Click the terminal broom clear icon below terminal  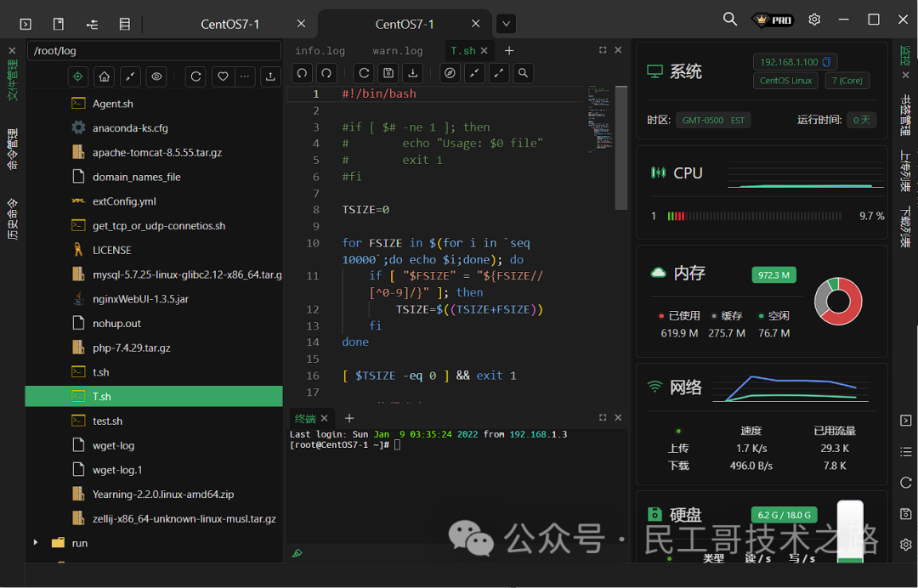coord(297,553)
